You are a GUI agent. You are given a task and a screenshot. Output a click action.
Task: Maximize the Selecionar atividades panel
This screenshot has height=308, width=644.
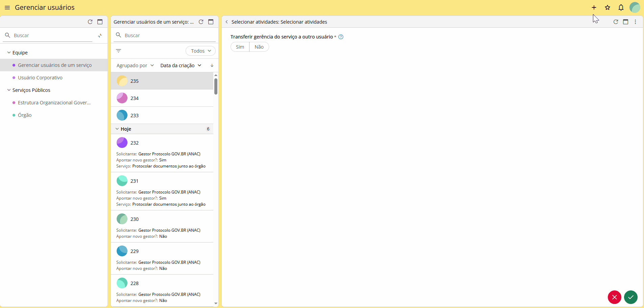click(626, 22)
